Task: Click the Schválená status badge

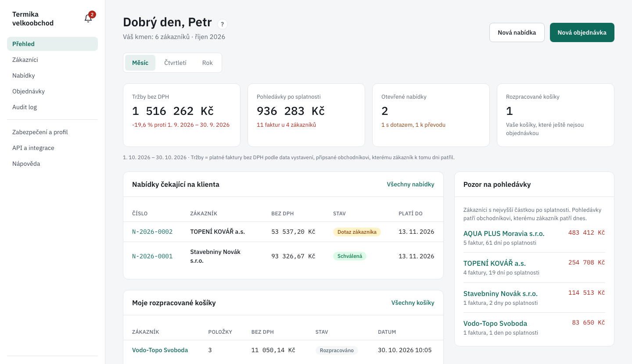Action: click(x=350, y=256)
